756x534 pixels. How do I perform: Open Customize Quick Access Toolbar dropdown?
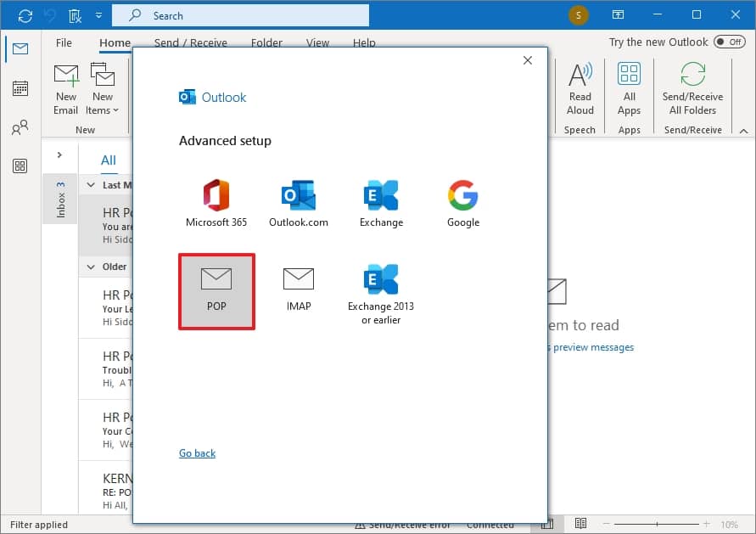tap(98, 15)
